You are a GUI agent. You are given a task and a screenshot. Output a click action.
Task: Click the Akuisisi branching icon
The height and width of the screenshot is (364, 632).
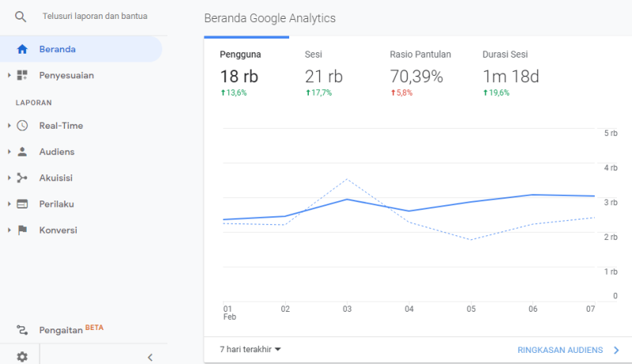click(22, 178)
